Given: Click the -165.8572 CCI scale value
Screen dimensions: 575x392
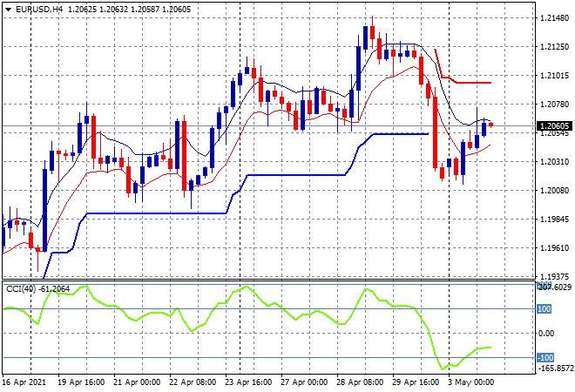Looking at the screenshot, I should pyautogui.click(x=555, y=368).
